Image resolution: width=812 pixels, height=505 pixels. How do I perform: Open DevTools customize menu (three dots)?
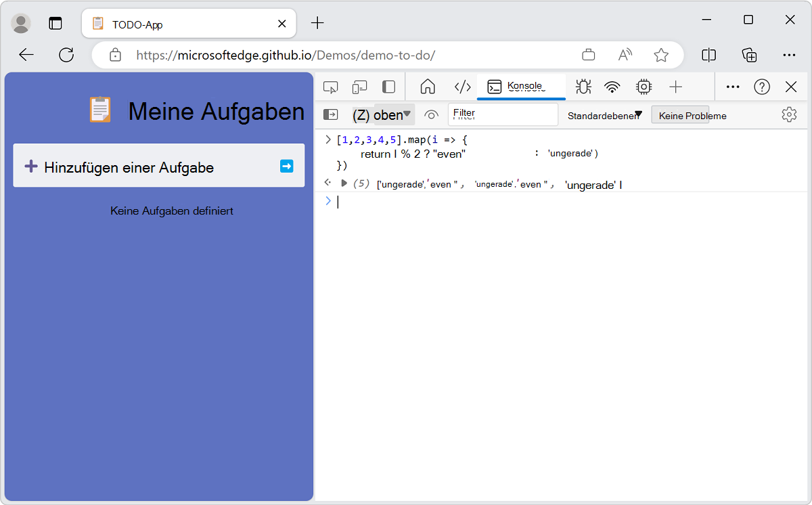pos(733,87)
